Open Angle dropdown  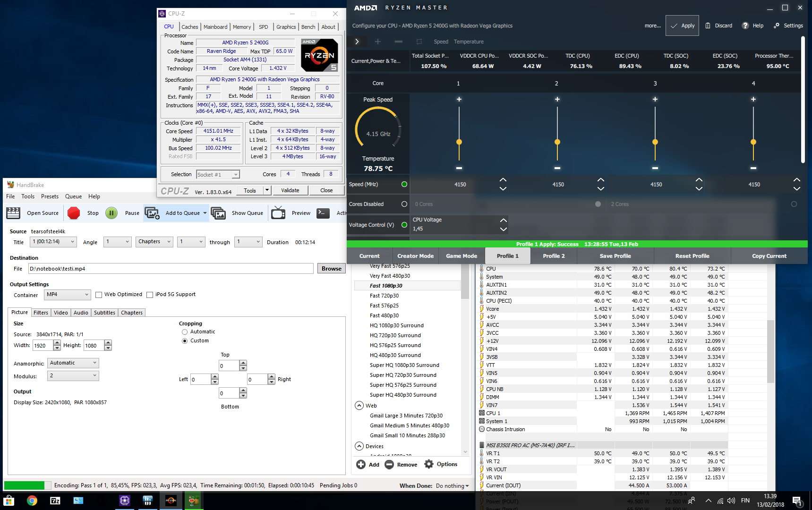click(x=118, y=242)
